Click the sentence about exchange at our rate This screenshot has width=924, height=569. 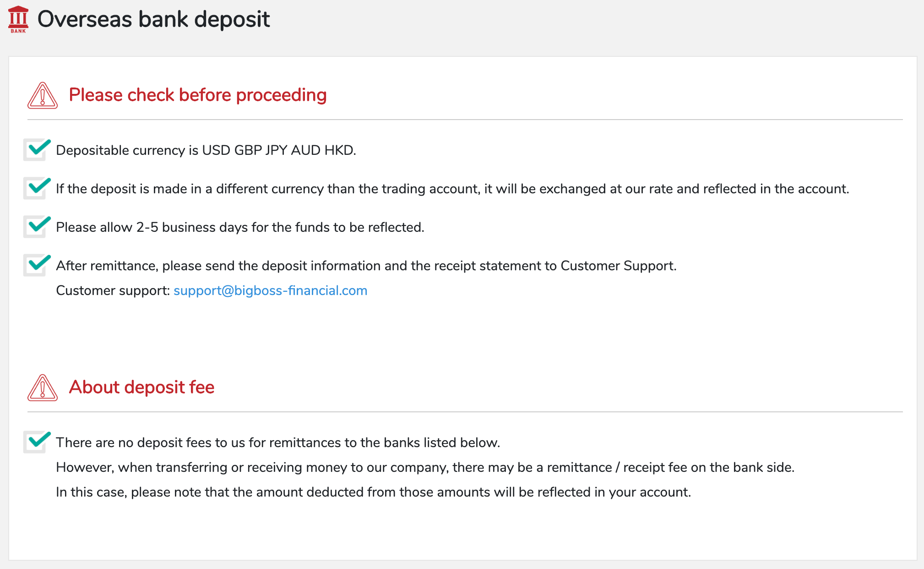pos(452,189)
